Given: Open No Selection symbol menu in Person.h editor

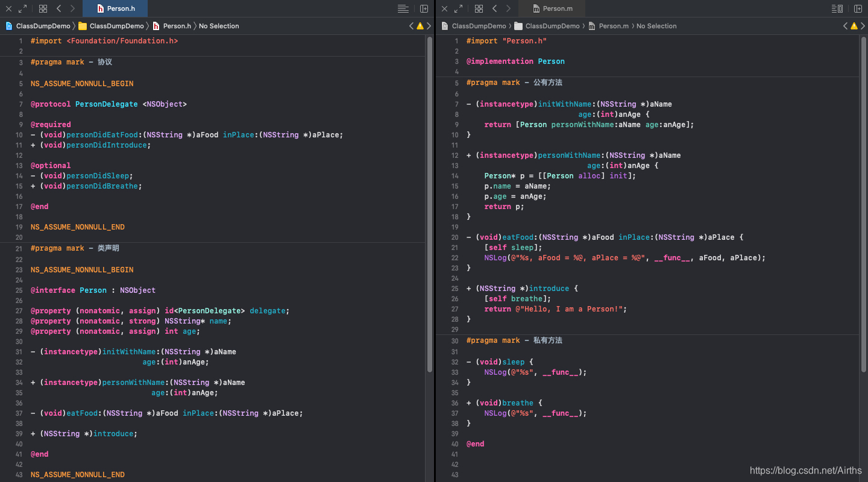Looking at the screenshot, I should [x=219, y=26].
